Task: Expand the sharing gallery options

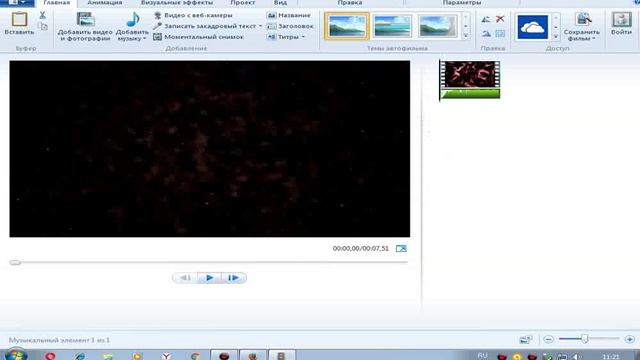Action: tap(556, 36)
